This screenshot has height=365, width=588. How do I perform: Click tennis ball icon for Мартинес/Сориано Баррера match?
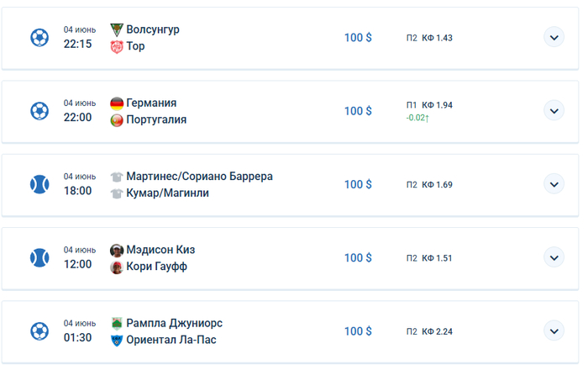click(39, 184)
